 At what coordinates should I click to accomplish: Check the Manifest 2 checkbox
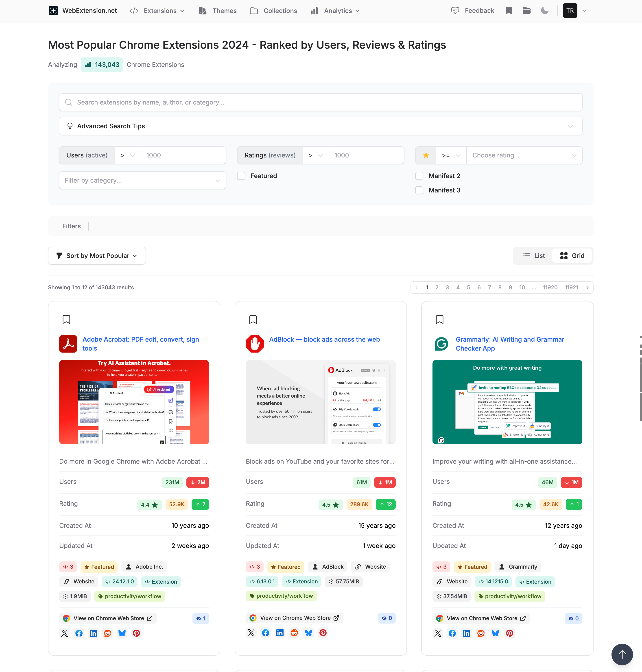[x=419, y=176]
